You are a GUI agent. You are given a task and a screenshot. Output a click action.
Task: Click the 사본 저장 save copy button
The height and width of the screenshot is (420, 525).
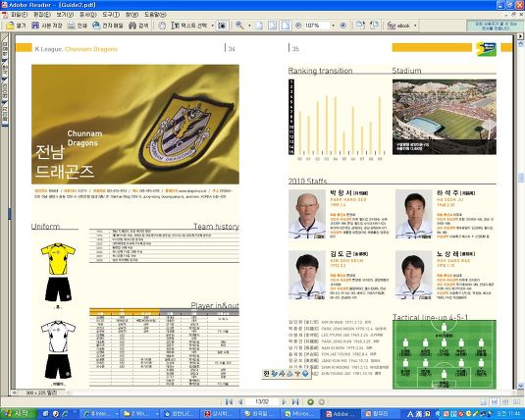click(x=47, y=26)
